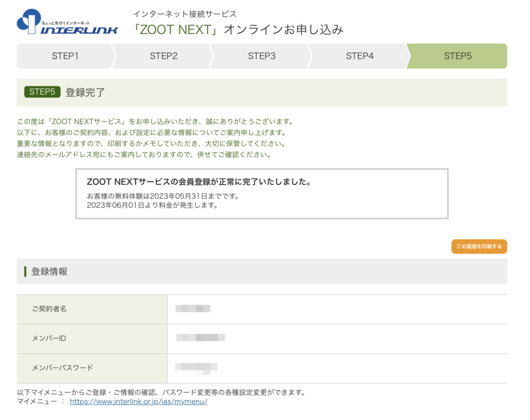This screenshot has width=530, height=420.
Task: Click the 登録情報 section heading
Action: tap(49, 271)
